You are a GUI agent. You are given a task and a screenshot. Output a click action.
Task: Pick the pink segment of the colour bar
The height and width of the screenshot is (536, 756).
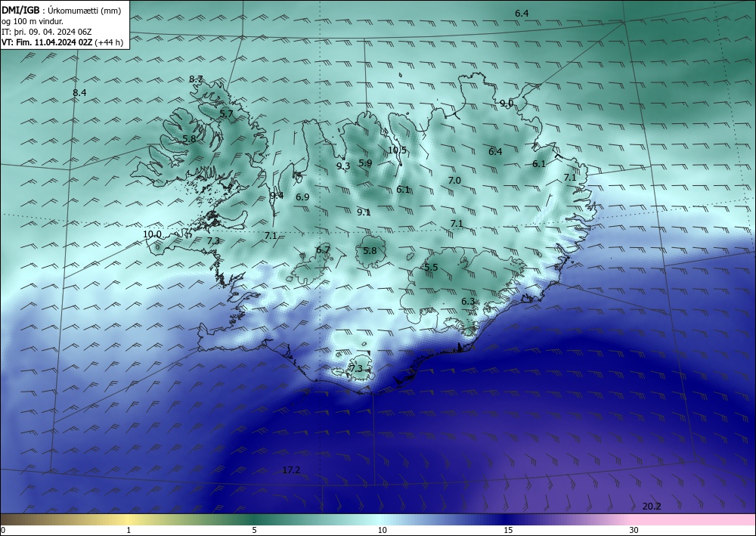[x=694, y=519]
